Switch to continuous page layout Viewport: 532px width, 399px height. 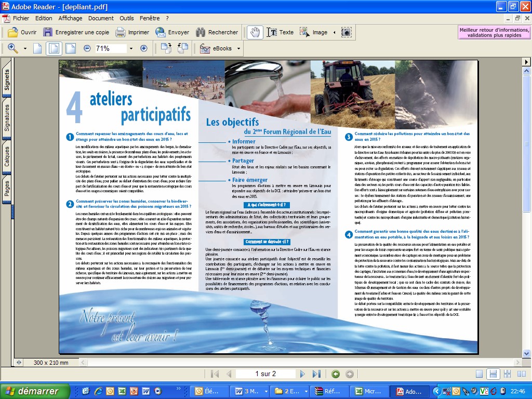point(493,374)
